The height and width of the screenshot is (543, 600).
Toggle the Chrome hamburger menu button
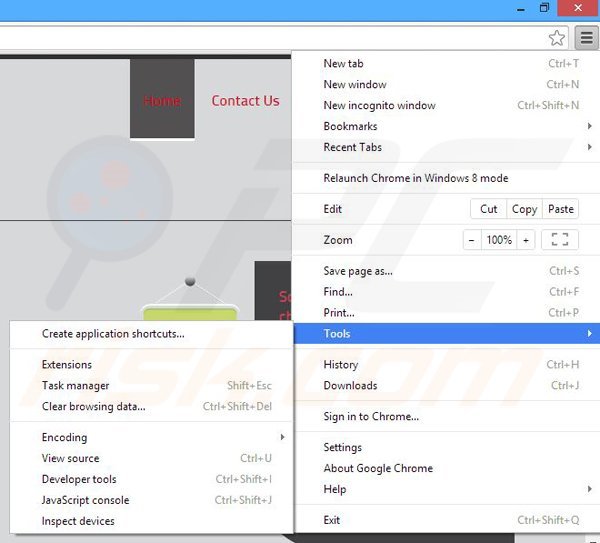(x=586, y=38)
